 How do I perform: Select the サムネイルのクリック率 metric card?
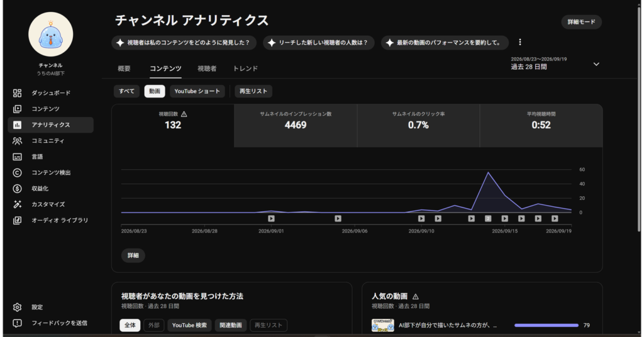click(418, 126)
